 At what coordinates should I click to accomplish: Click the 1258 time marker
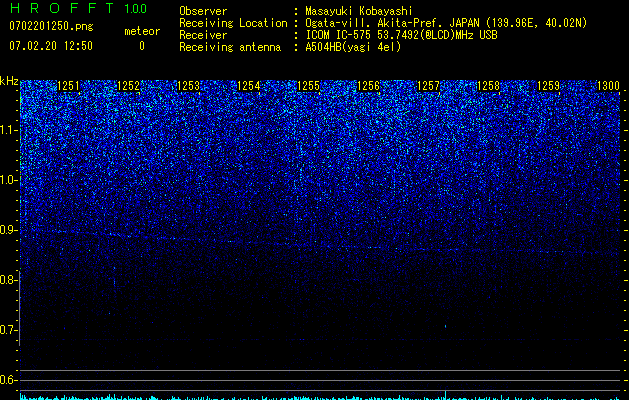489,86
